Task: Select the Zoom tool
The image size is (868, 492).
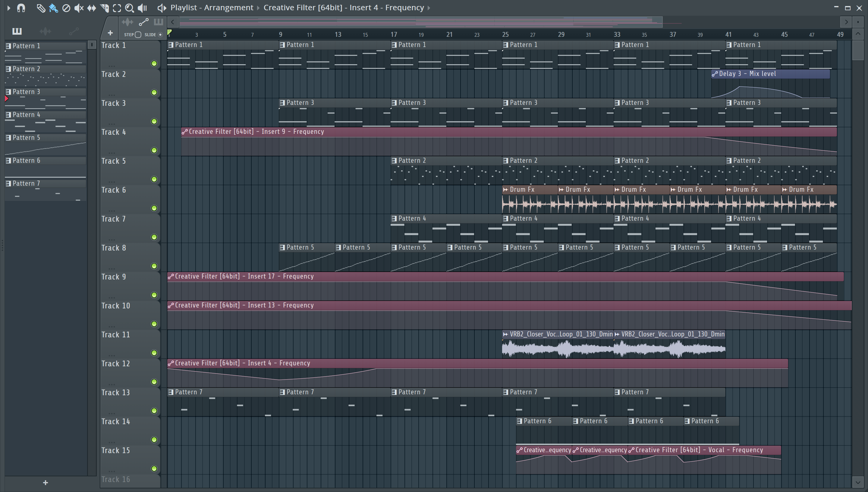Action: pos(129,8)
